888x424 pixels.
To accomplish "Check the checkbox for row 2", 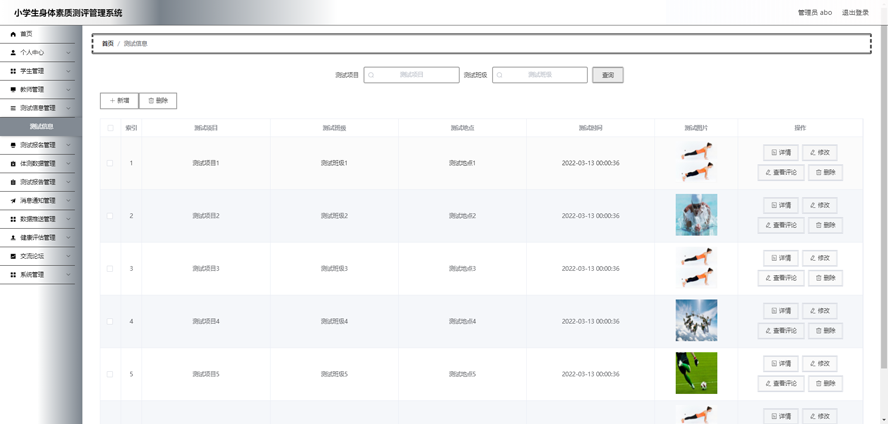I will pos(110,216).
